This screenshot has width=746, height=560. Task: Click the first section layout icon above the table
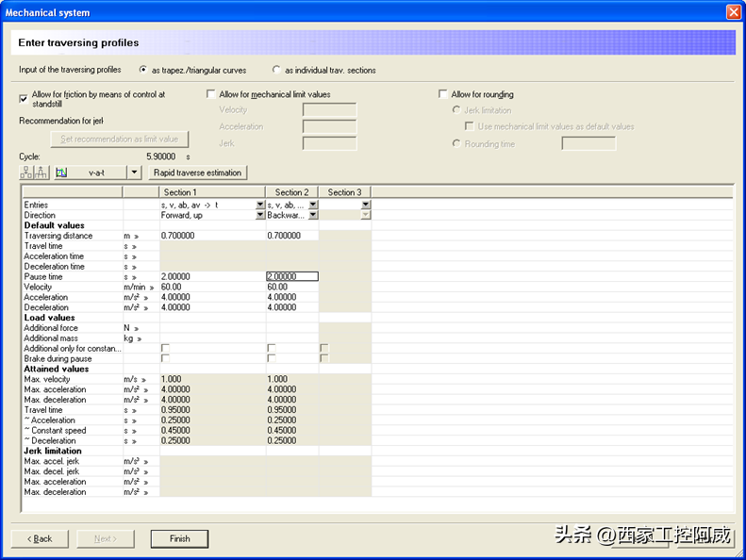(26, 173)
